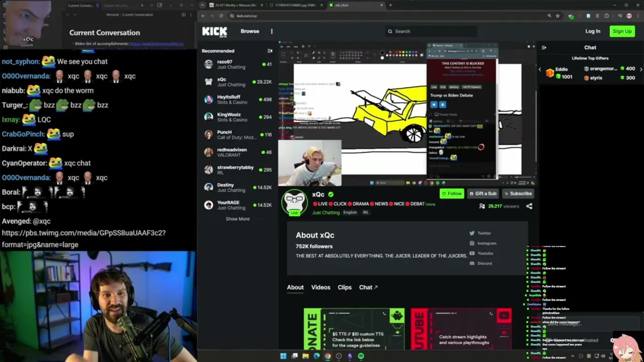Collapse the Chat panel
Viewport: 644px width, 362px height.
point(544,48)
